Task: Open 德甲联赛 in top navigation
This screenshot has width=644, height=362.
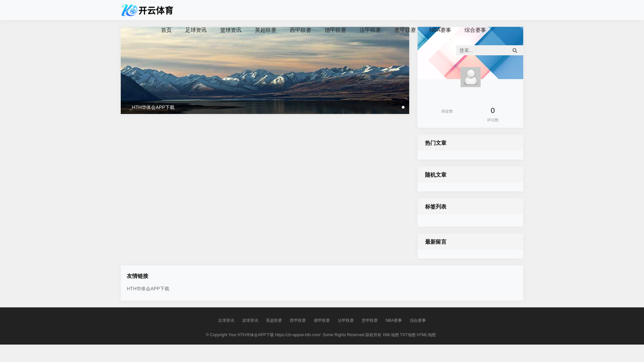Action: pyautogui.click(x=335, y=30)
